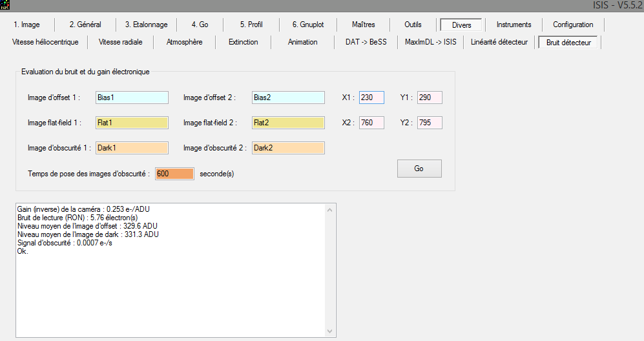Click the ISIS application icon in title bar
644x341 pixels.
coord(5,5)
